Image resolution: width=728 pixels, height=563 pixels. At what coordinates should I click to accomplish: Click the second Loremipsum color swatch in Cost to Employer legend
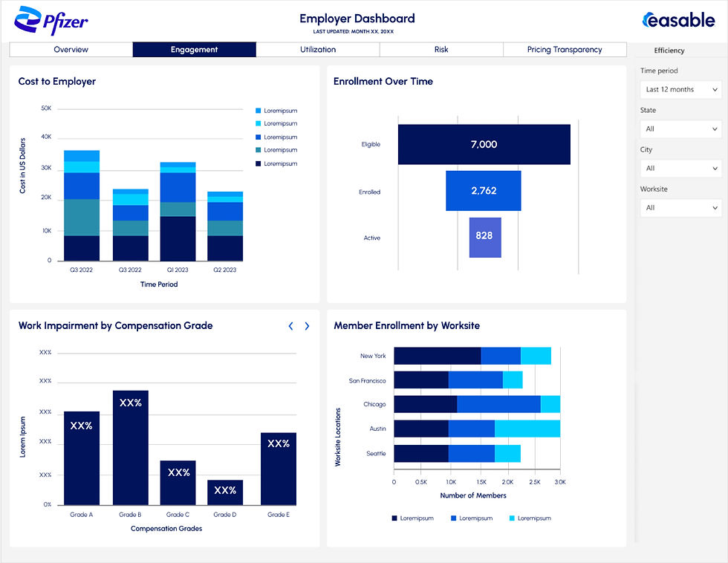coord(260,123)
